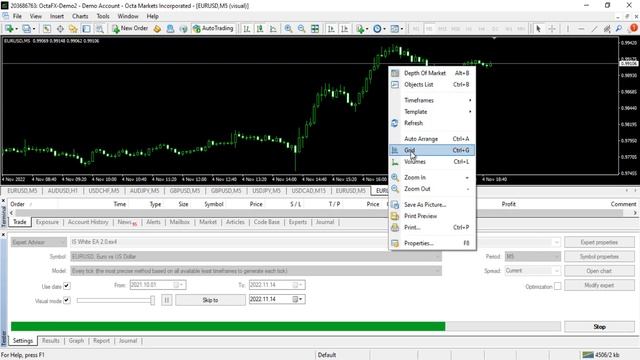Switch to the Account History tab
This screenshot has height=360, width=640.
(x=88, y=222)
